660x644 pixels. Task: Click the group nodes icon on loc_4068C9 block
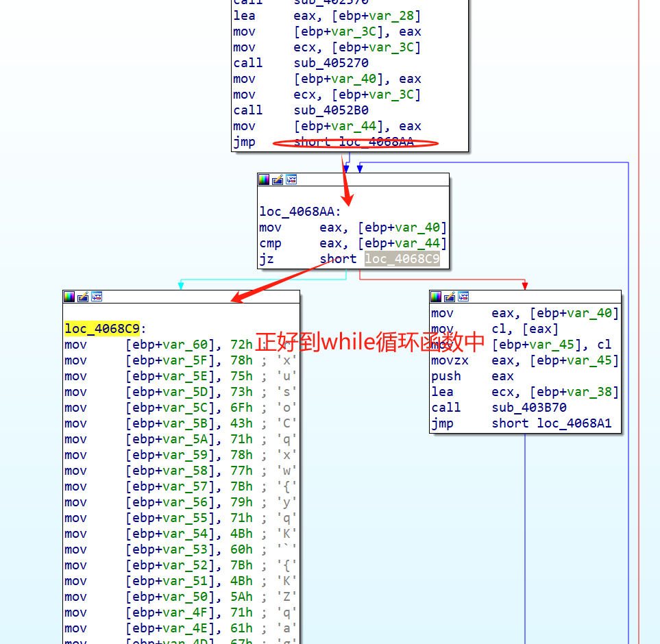coord(96,297)
